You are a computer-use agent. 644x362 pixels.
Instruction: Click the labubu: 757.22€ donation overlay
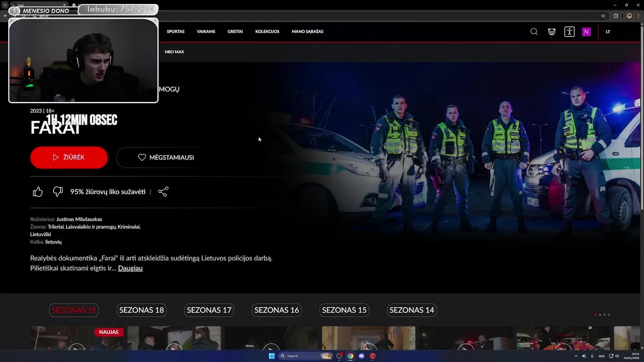click(x=119, y=9)
